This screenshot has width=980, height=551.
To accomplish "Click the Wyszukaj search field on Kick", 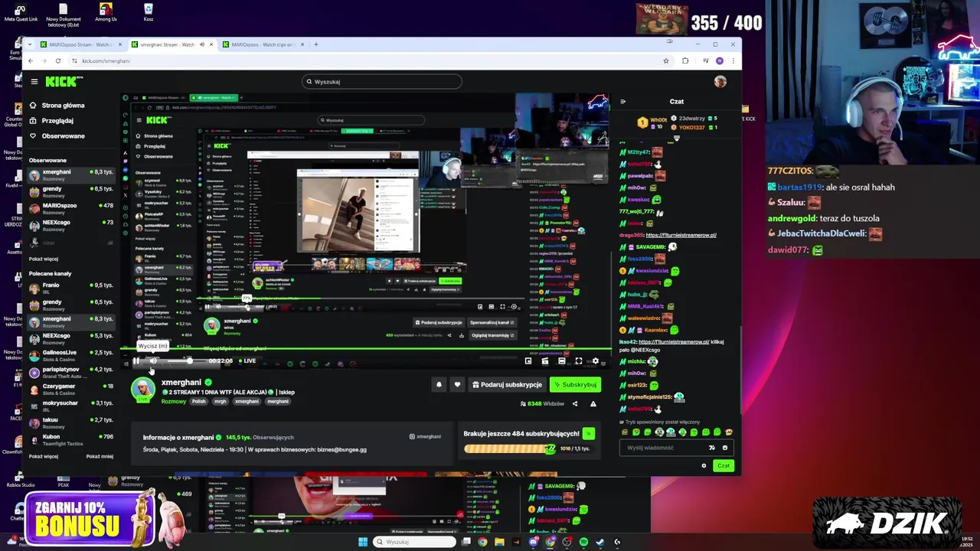I will click(382, 82).
